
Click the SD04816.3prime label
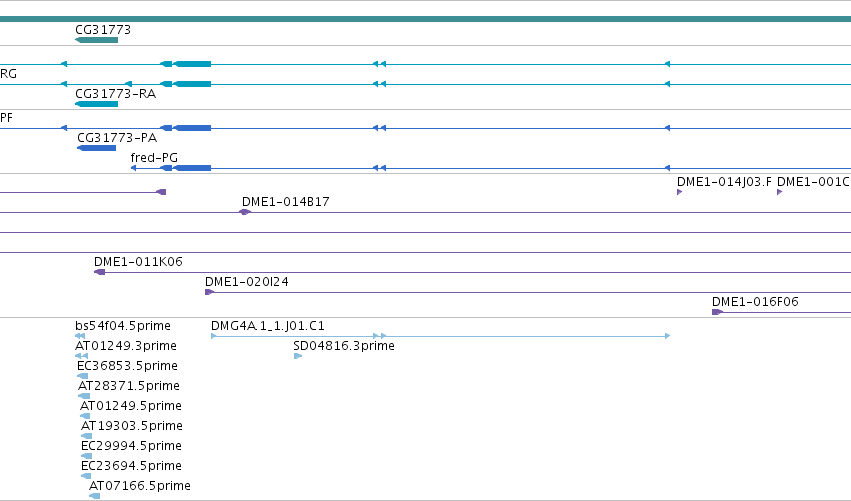[344, 346]
